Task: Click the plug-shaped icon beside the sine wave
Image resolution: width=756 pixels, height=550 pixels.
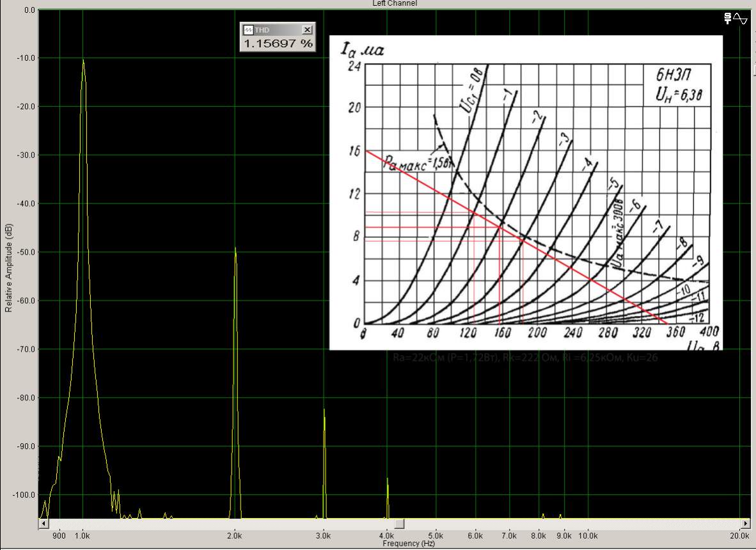Action: click(x=727, y=19)
